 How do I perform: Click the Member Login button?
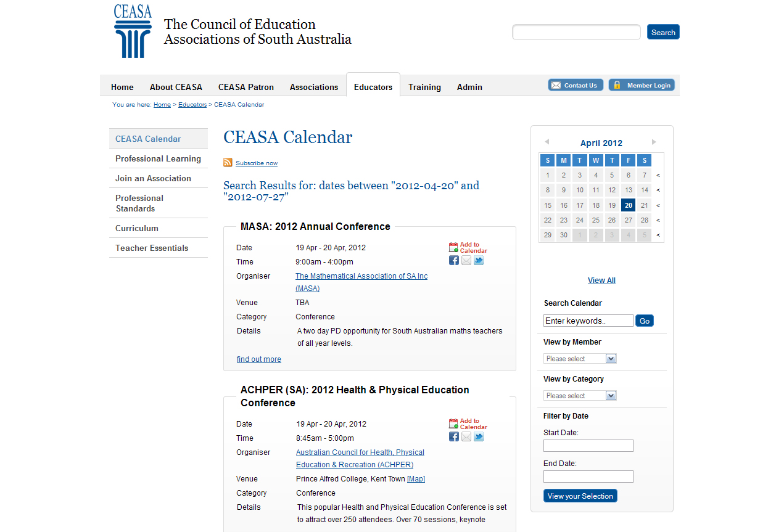tap(642, 85)
